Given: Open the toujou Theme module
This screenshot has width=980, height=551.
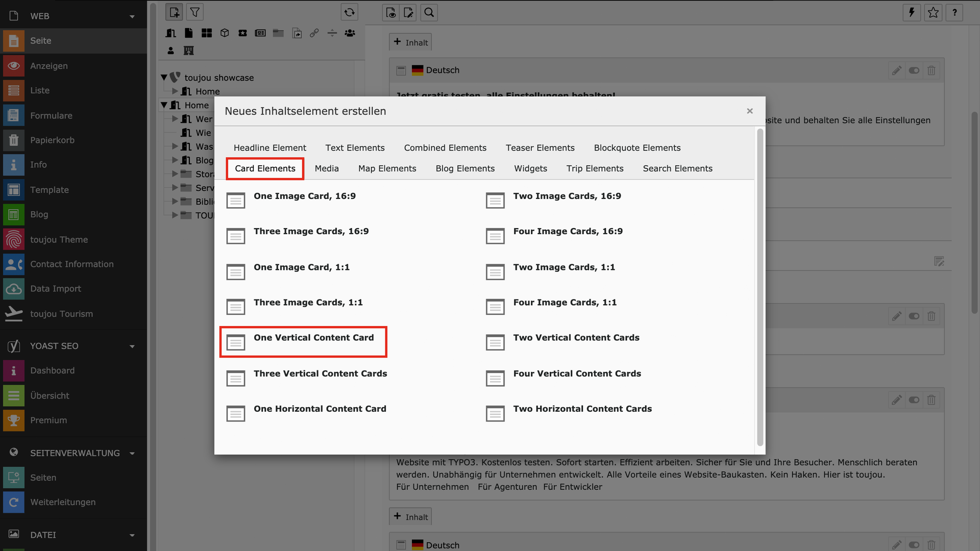Looking at the screenshot, I should tap(59, 239).
